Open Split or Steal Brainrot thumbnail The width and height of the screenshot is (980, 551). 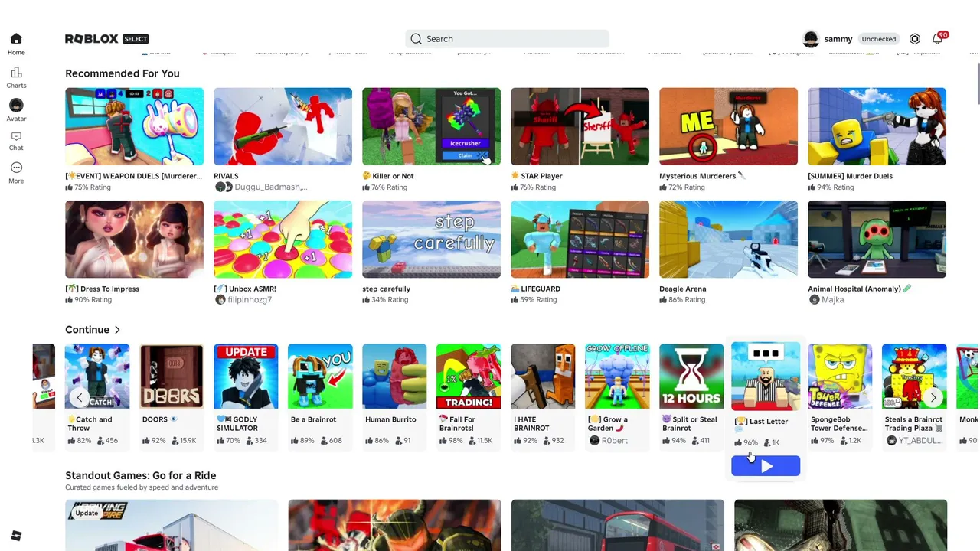691,377
